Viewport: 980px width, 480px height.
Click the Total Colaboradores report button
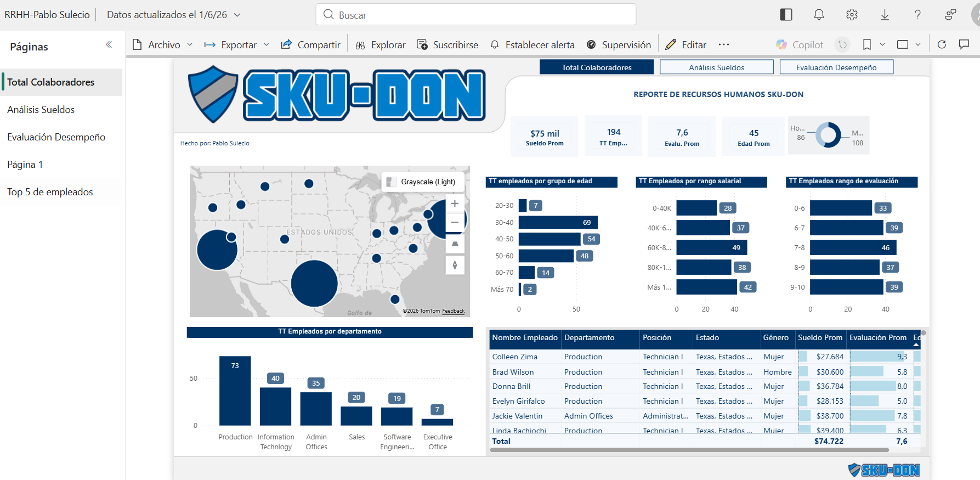click(x=597, y=67)
